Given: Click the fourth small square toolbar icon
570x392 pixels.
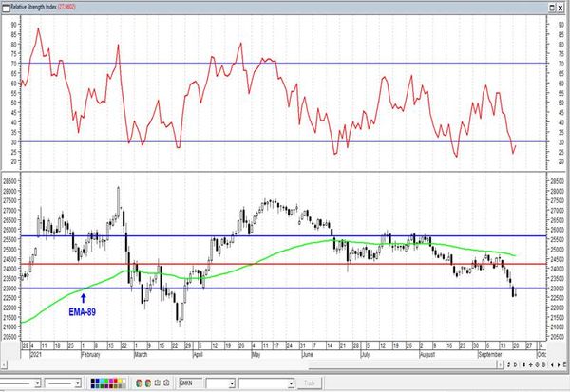Looking at the screenshot, I should pos(166,383).
